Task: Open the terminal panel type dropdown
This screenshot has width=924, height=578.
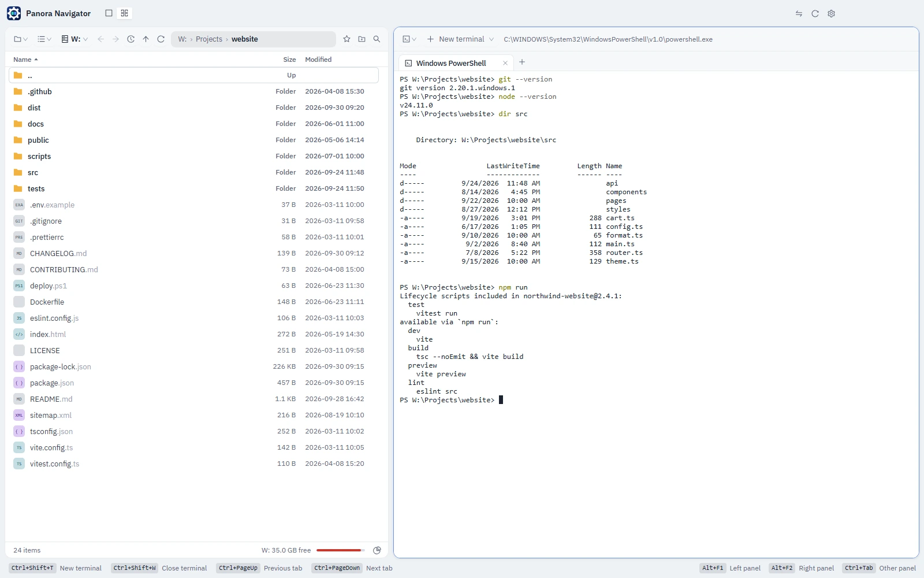Action: point(409,39)
